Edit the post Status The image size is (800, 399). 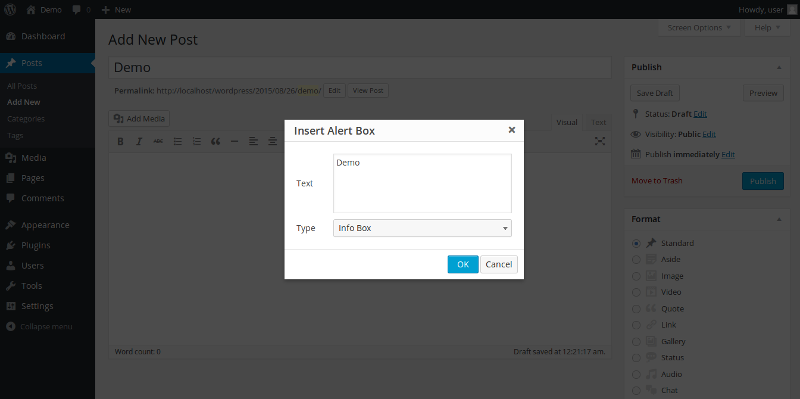700,114
